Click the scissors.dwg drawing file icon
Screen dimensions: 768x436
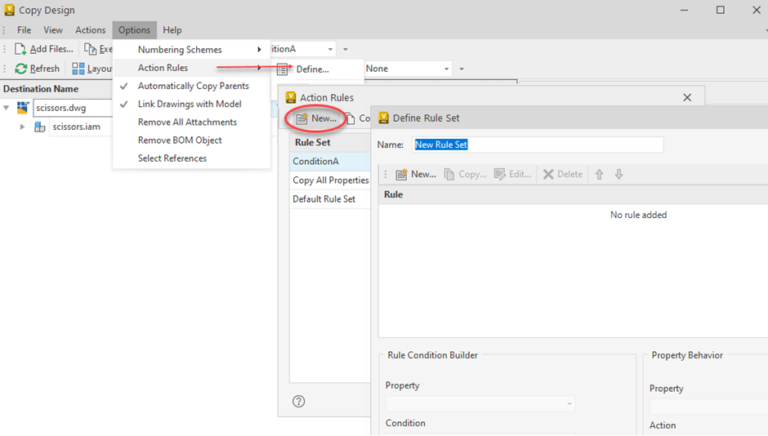(x=23, y=108)
